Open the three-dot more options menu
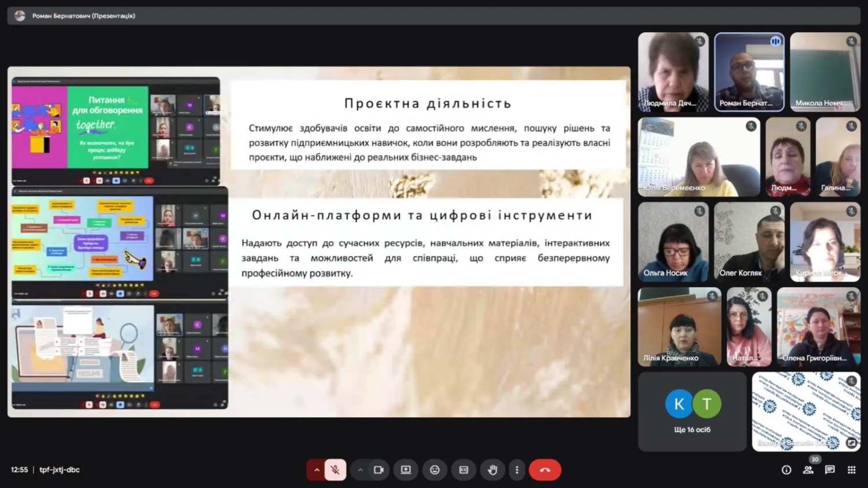Screen dimensions: 868x488 tap(517, 470)
